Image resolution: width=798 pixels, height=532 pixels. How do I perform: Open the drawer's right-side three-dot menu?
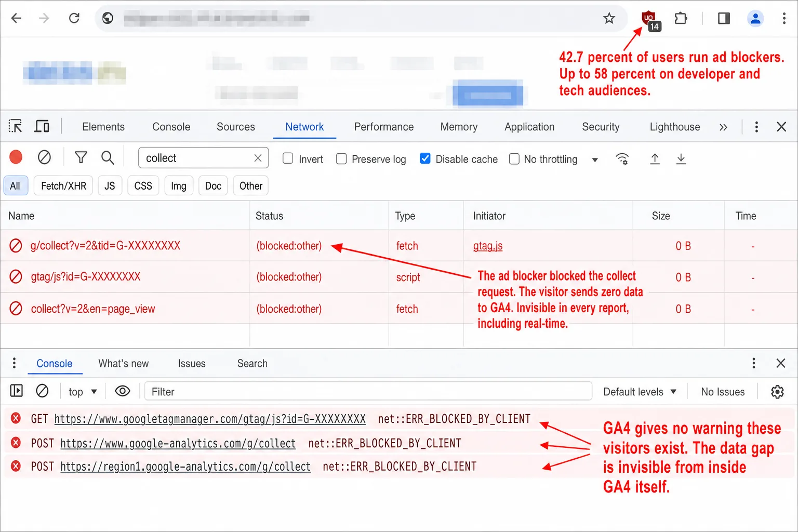(x=754, y=363)
